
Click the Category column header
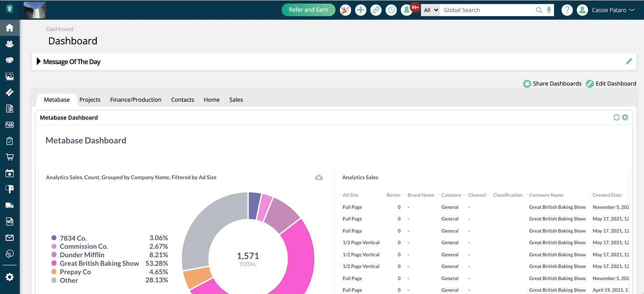coord(451,195)
